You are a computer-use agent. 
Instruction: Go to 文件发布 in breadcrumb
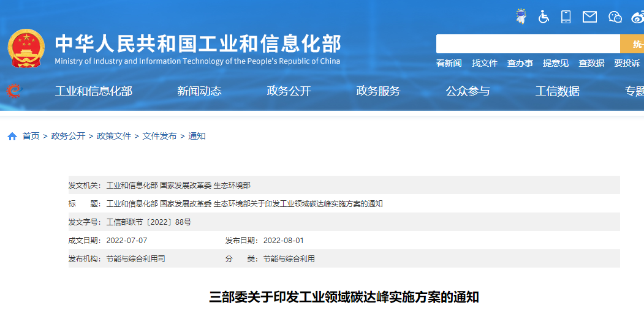tap(159, 136)
